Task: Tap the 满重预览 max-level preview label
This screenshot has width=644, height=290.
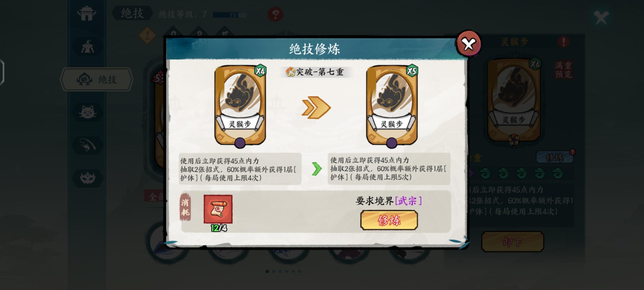Action: (x=563, y=70)
